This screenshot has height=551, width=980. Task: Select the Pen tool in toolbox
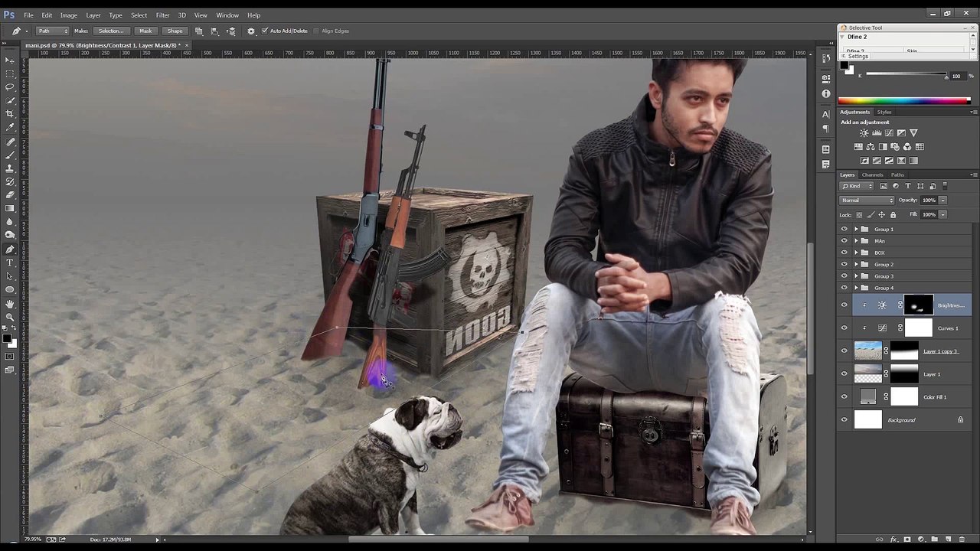(10, 249)
